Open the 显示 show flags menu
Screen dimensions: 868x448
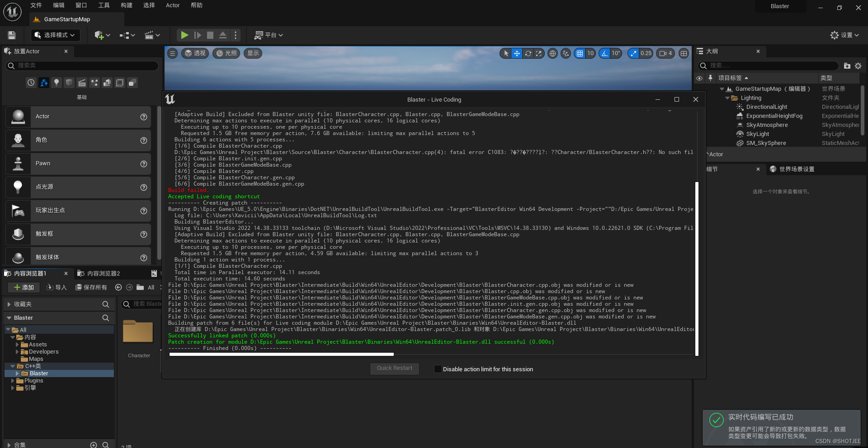click(x=253, y=53)
